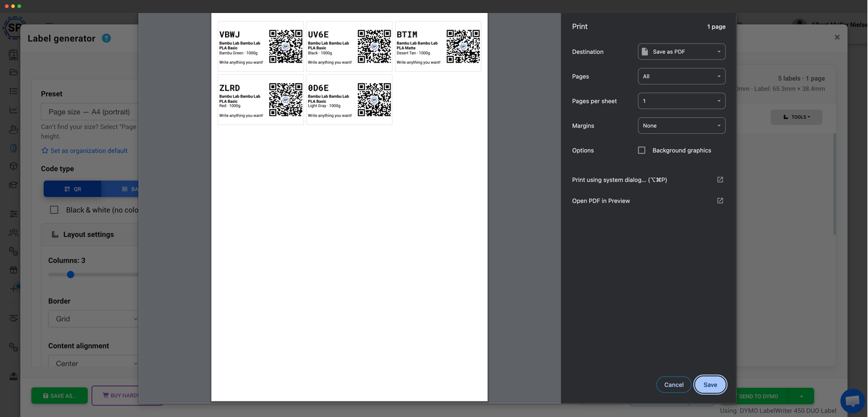Image resolution: width=868 pixels, height=417 pixels.
Task: Open the Pages dropdown set to All
Action: pyautogui.click(x=681, y=76)
